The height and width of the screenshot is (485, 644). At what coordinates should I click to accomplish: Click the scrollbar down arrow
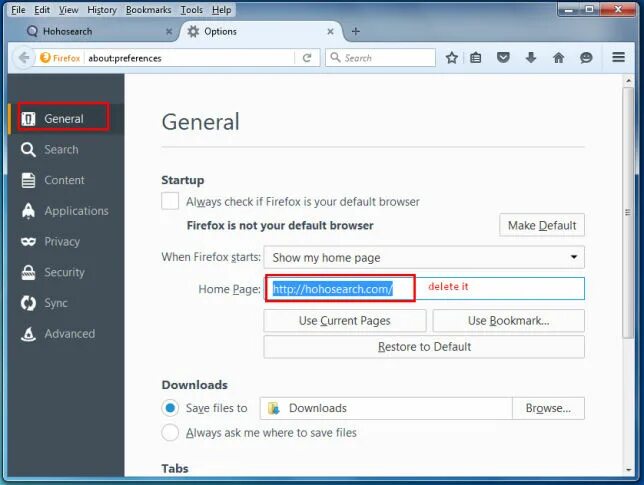[x=628, y=470]
